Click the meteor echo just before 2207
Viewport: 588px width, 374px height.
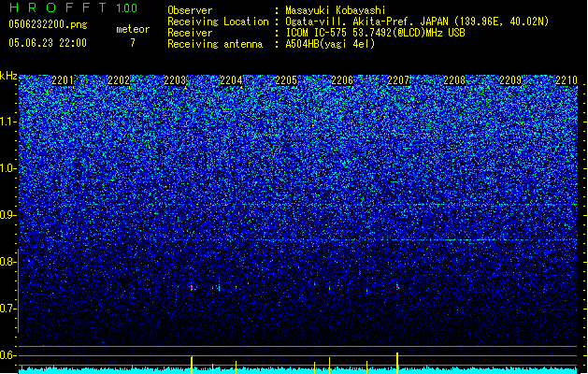397,287
